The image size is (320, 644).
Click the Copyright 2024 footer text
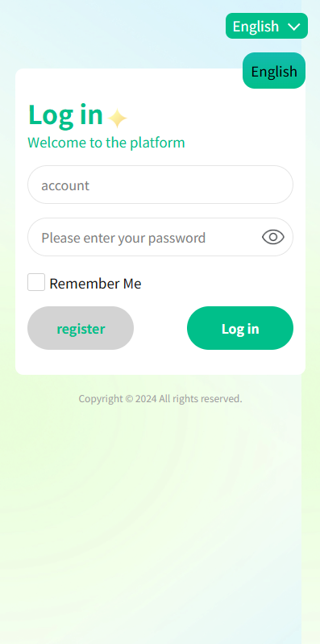click(160, 398)
